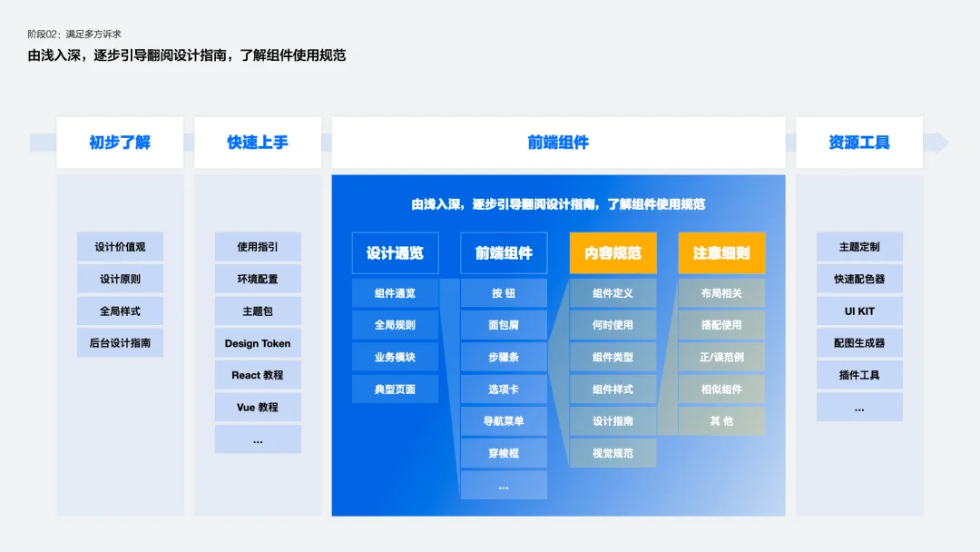
Task: Select the 设计通览 outlined box
Action: (395, 253)
